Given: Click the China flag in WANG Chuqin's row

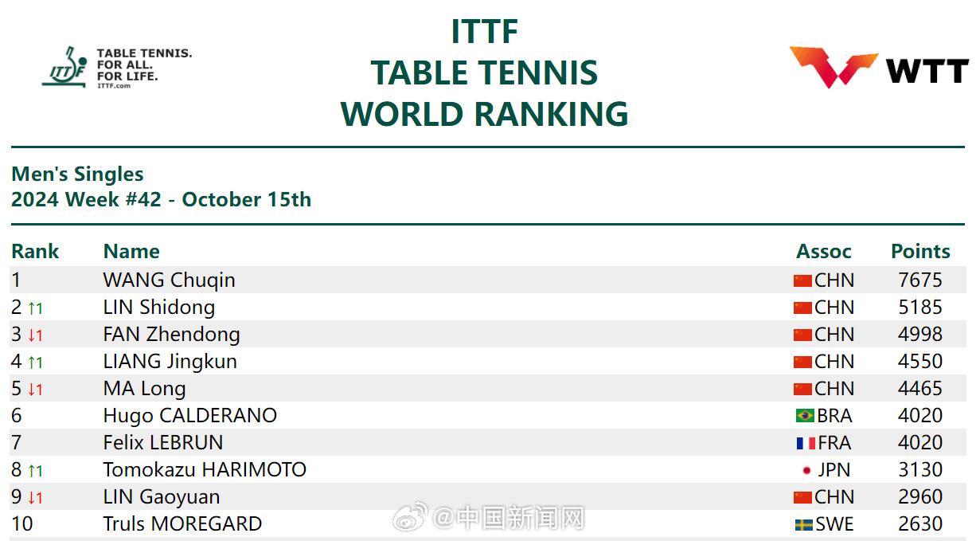Looking at the screenshot, I should [x=802, y=280].
